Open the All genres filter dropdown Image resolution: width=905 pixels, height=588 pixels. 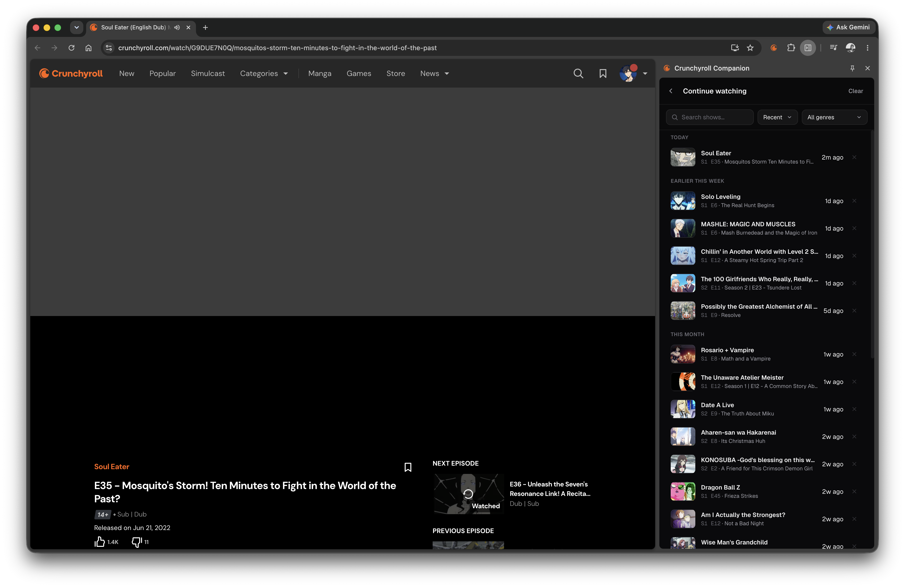coord(834,117)
